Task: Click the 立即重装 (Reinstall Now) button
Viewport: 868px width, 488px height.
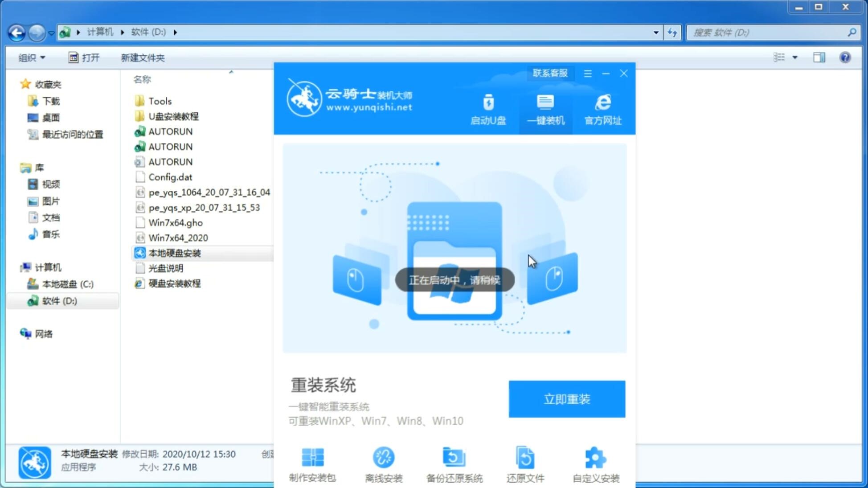Action: coord(566,398)
